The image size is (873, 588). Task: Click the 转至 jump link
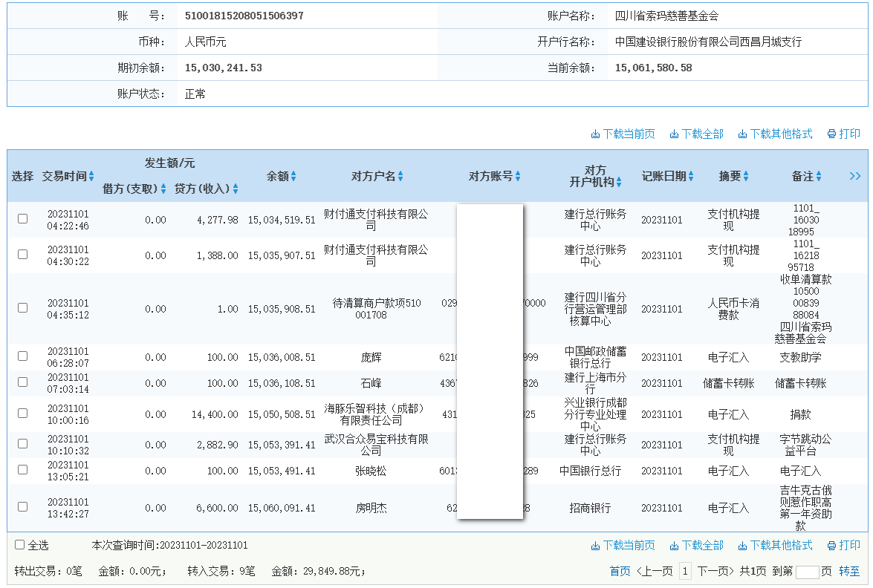tap(849, 572)
